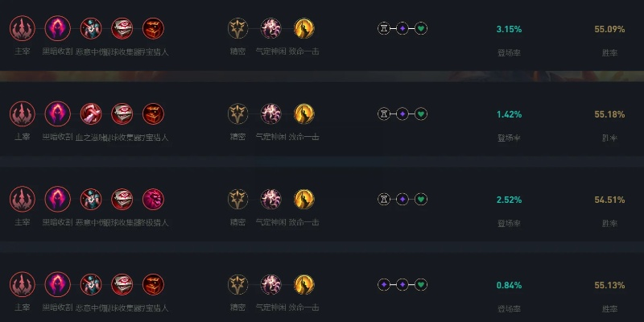Select Precision tree icon in the 55.13% win-rate row
The height and width of the screenshot is (322, 644).
pyautogui.click(x=237, y=284)
